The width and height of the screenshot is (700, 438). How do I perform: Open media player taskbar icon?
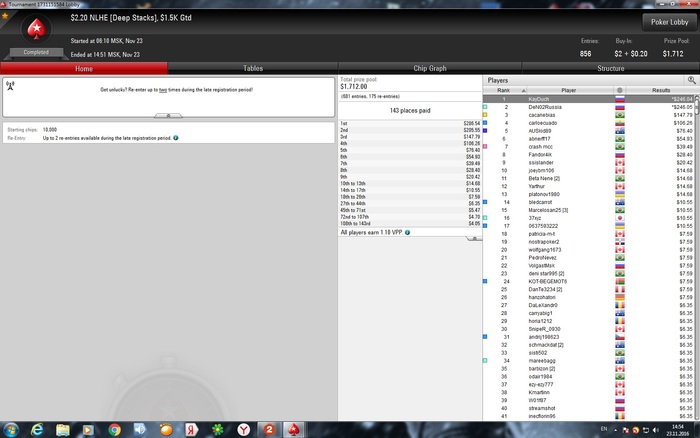coord(88,430)
